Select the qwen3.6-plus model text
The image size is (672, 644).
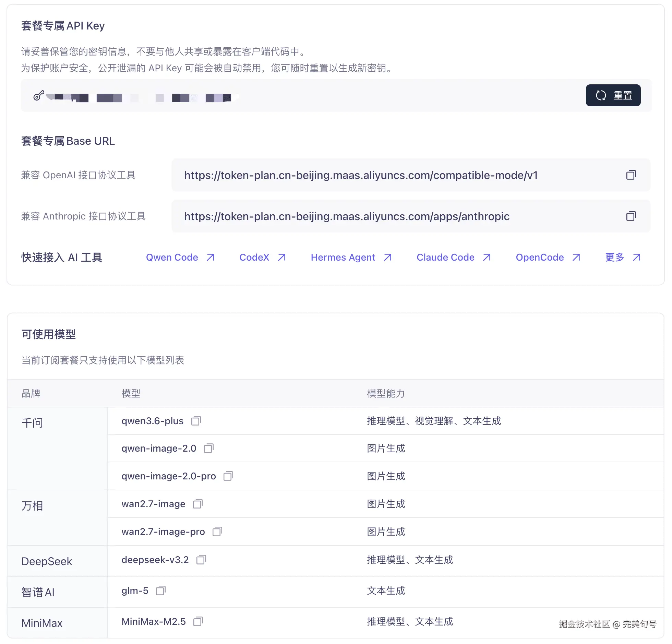tap(153, 421)
